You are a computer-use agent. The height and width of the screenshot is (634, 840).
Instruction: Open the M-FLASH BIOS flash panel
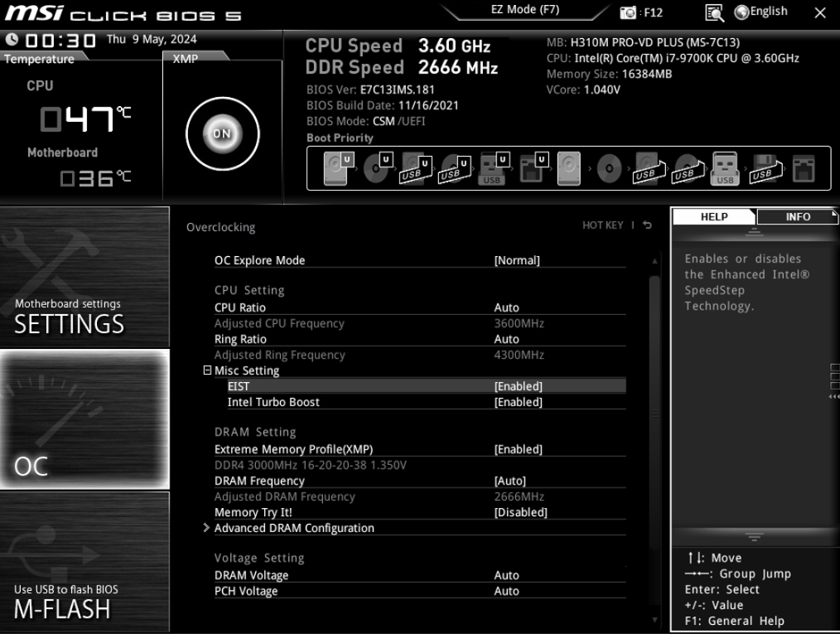pyautogui.click(x=84, y=562)
